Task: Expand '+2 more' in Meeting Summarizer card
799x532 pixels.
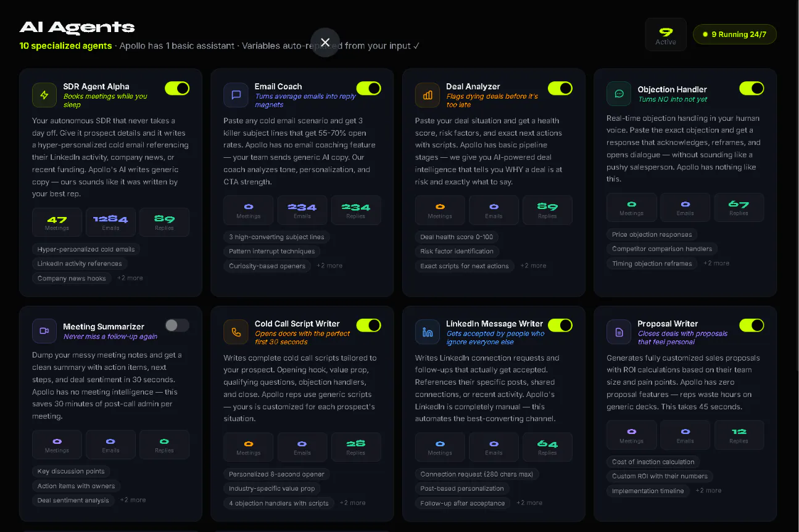Action: [x=133, y=500]
